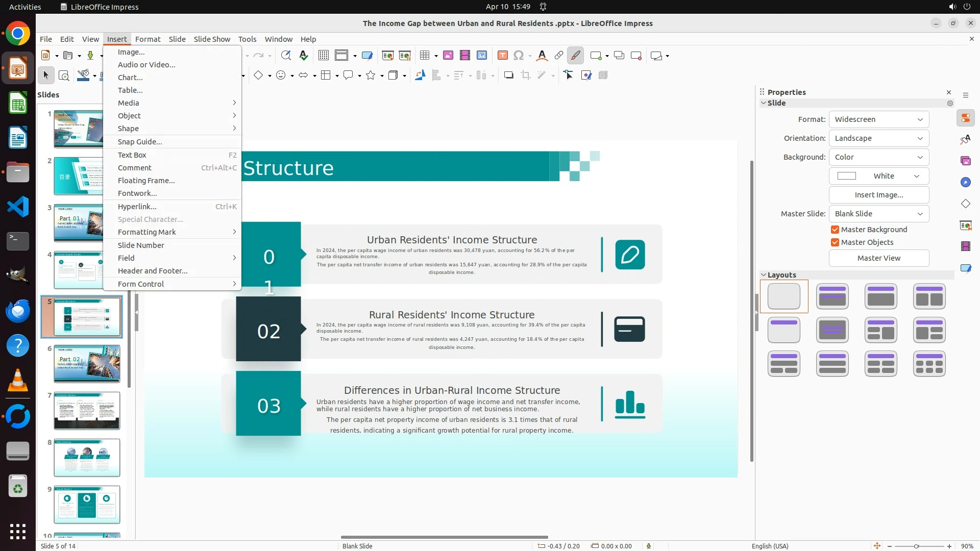This screenshot has width=980, height=551.
Task: Choose Header and Footer from Insert menu
Action: (x=153, y=271)
